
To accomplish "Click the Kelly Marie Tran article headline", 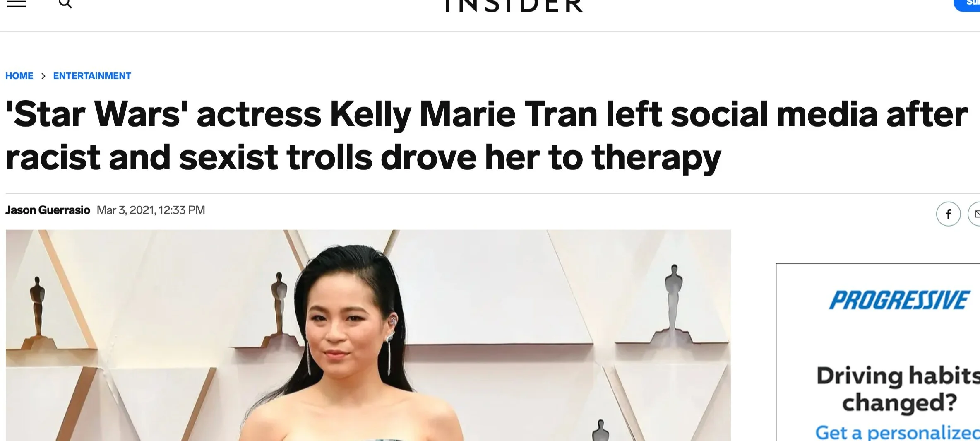I will click(x=486, y=135).
